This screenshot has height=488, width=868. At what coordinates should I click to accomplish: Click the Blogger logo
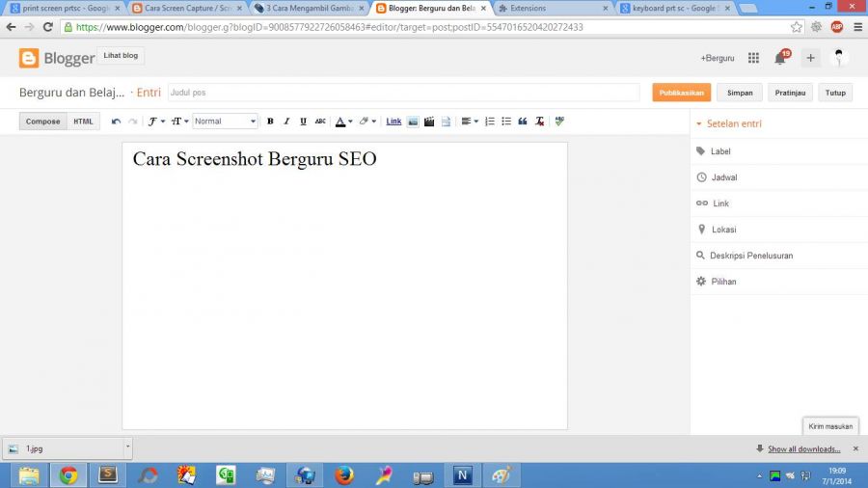point(57,58)
